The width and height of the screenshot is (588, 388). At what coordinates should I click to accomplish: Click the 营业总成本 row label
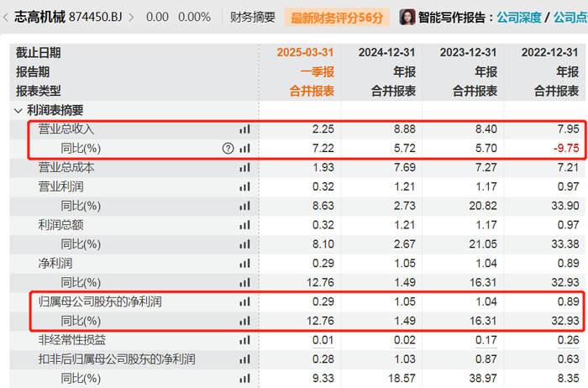click(66, 168)
